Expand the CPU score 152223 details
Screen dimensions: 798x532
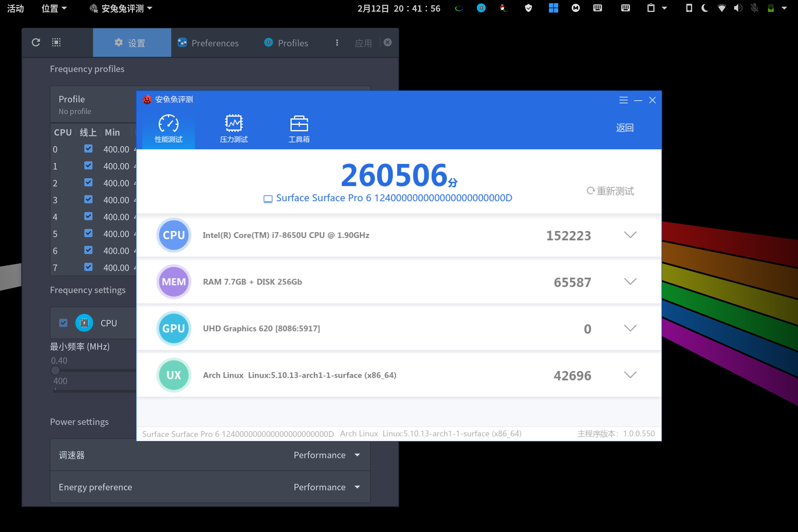[x=630, y=235]
